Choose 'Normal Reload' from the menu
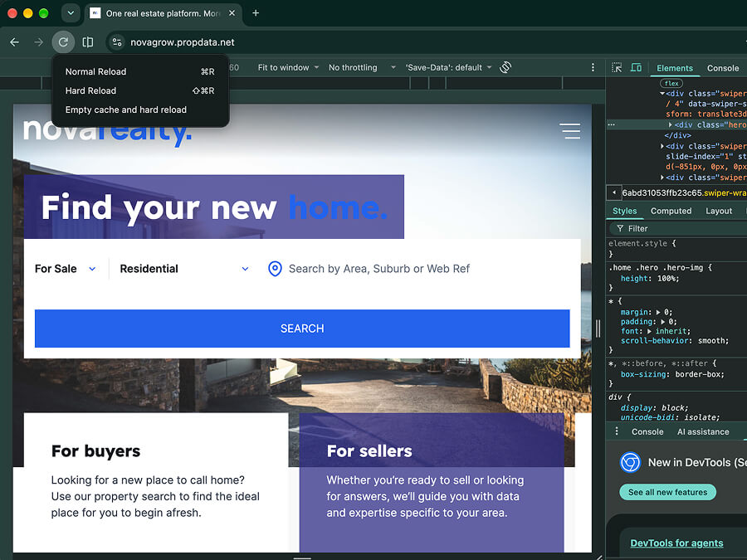Image resolution: width=747 pixels, height=560 pixels. pyautogui.click(x=140, y=71)
